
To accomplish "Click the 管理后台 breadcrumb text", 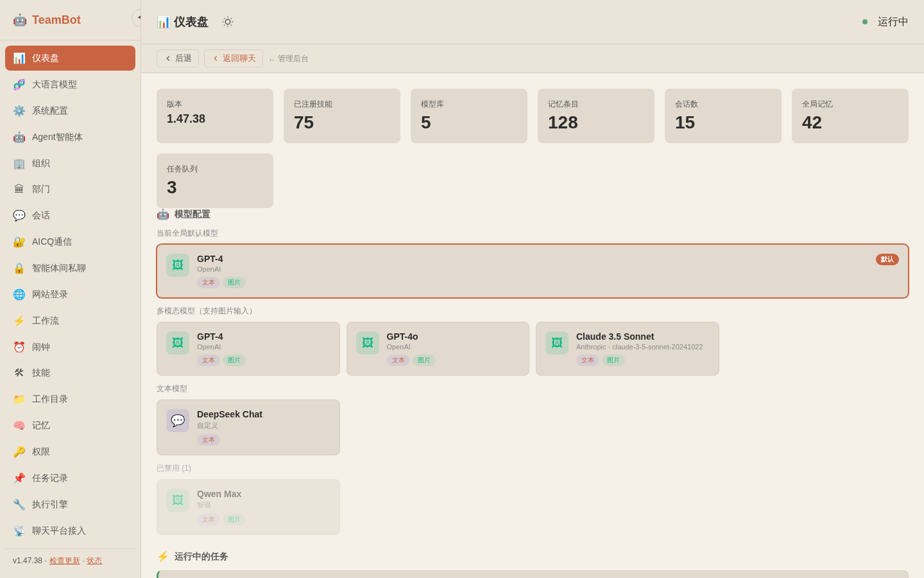I will pos(293,58).
